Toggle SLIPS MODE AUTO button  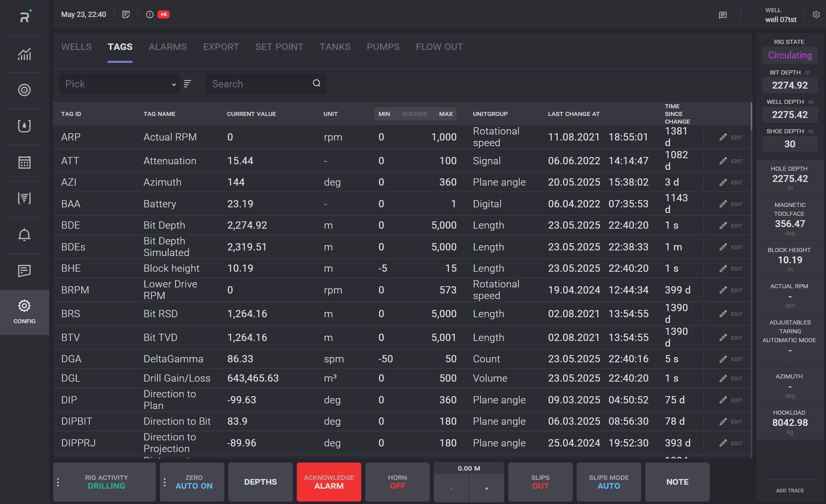(609, 482)
